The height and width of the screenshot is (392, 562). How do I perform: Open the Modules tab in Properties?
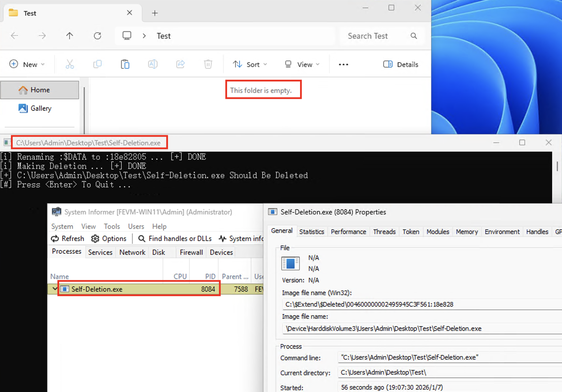[437, 232]
